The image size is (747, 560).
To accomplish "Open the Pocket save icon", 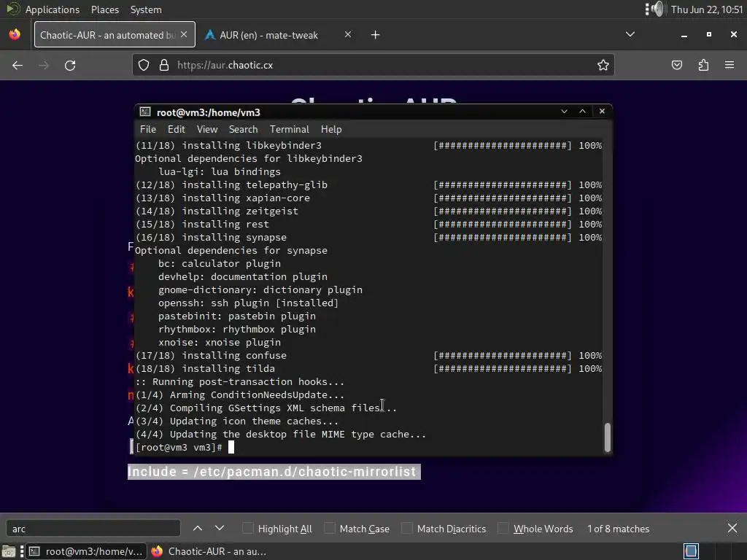I will pyautogui.click(x=676, y=65).
